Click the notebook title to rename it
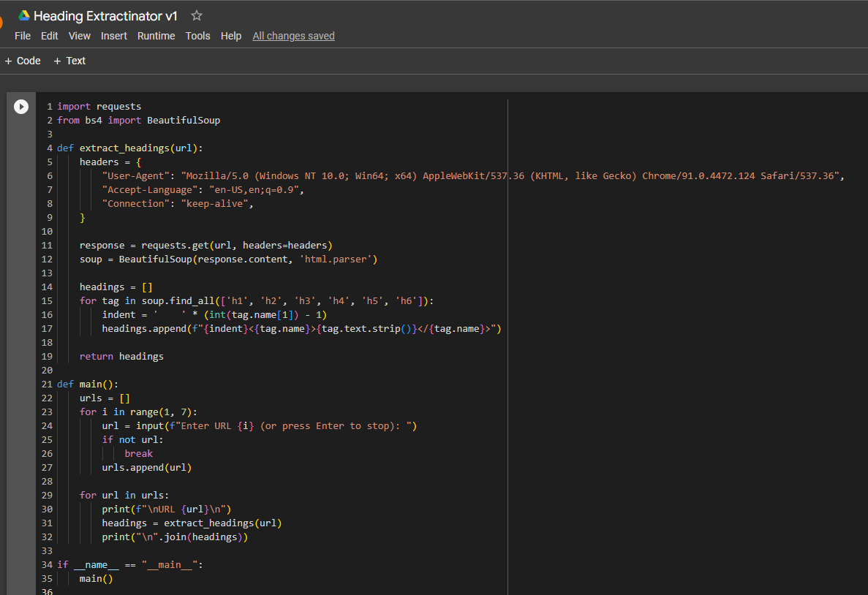 tap(105, 16)
